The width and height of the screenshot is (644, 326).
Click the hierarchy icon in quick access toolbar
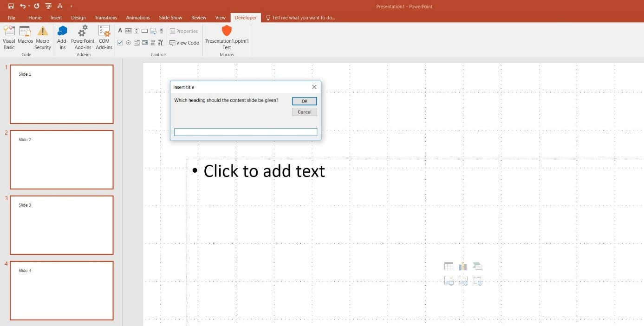60,6
